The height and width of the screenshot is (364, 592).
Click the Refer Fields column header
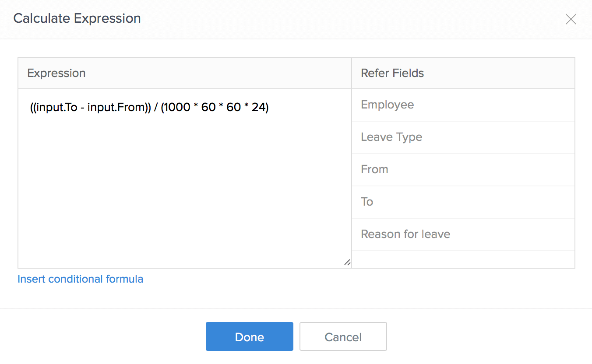click(x=392, y=73)
